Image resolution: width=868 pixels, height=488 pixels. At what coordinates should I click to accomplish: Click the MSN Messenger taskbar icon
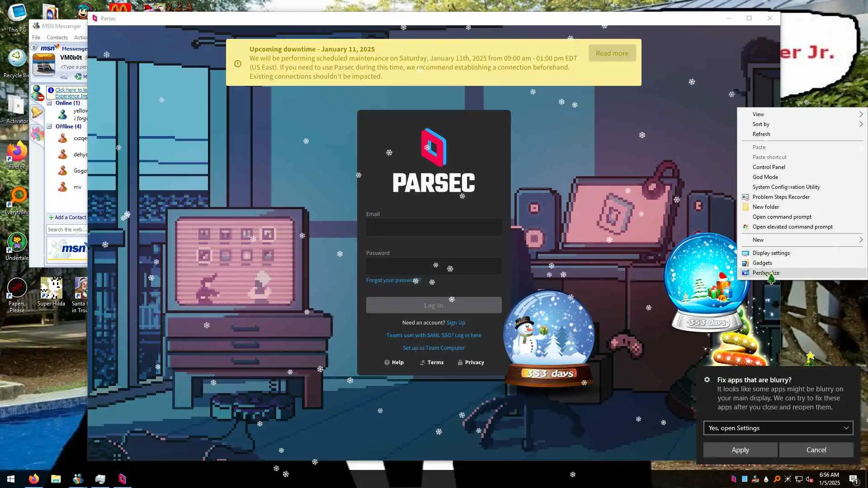[x=78, y=479]
